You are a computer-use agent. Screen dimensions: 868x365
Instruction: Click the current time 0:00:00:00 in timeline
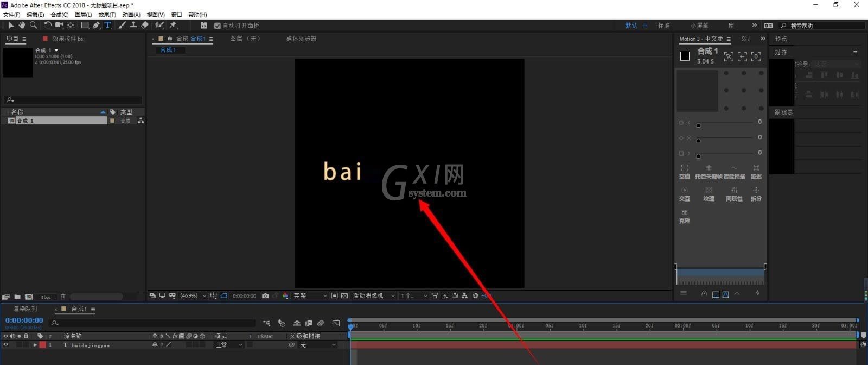24,320
